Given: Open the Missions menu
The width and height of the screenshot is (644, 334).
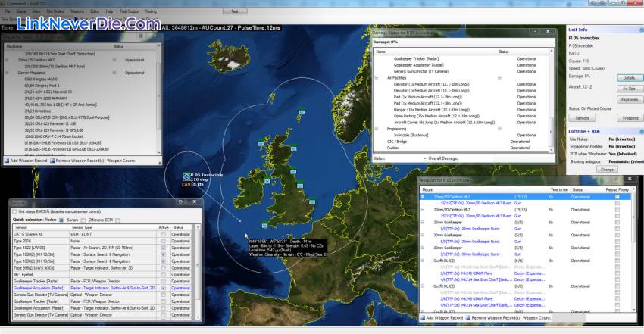Looking at the screenshot, I should coord(77,11).
